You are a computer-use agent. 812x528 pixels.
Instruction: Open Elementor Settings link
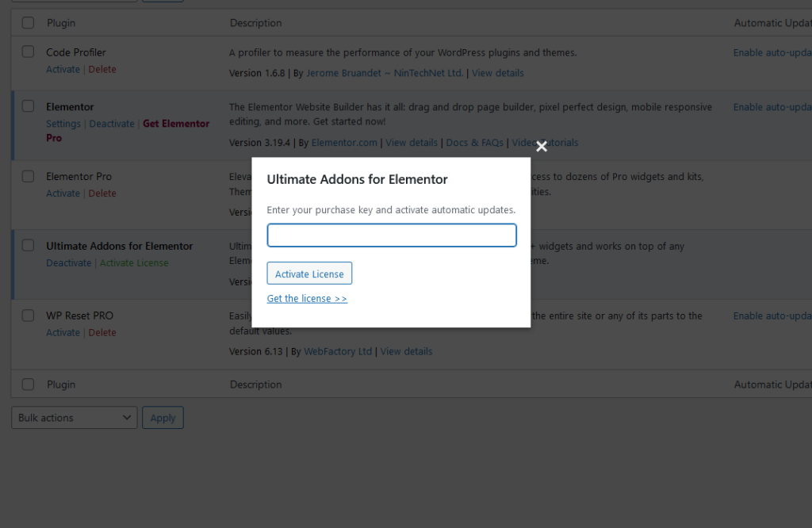click(63, 124)
